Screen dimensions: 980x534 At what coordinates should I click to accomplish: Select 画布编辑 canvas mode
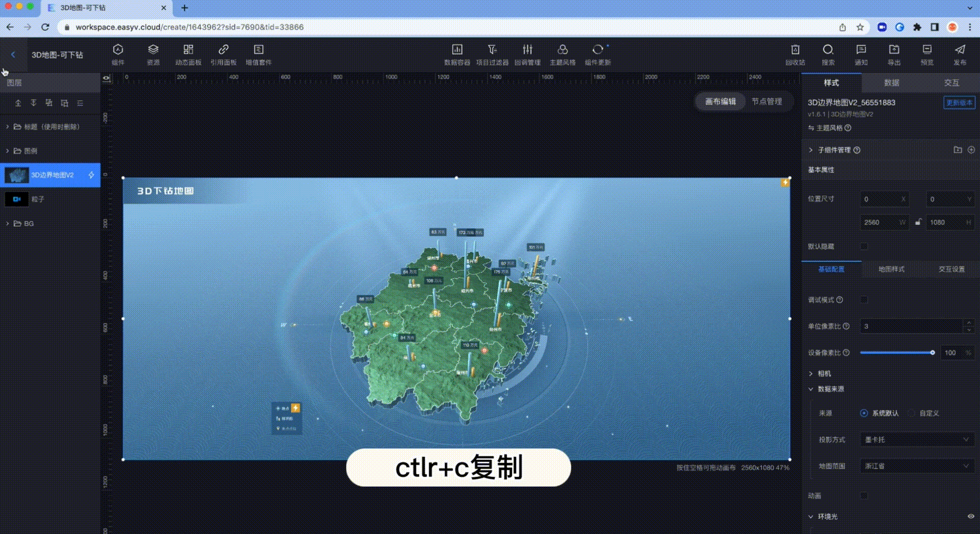[x=720, y=102]
